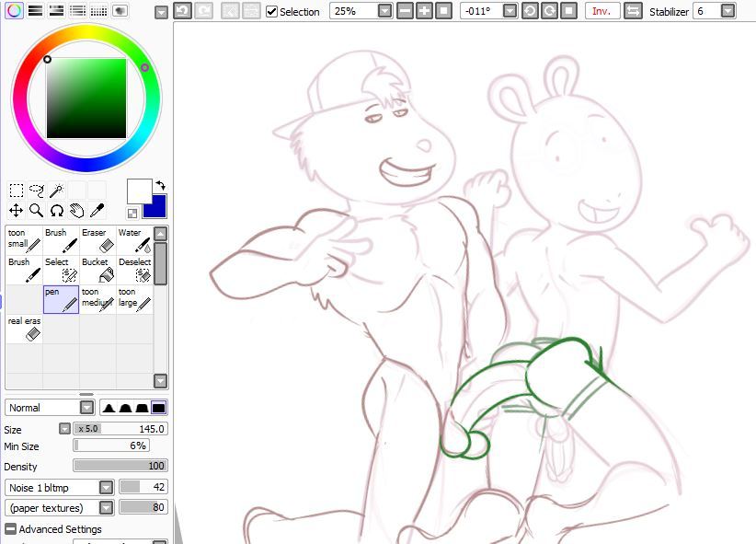Click the Undo arrow icon
Screen dimensions: 756x544
[182, 11]
